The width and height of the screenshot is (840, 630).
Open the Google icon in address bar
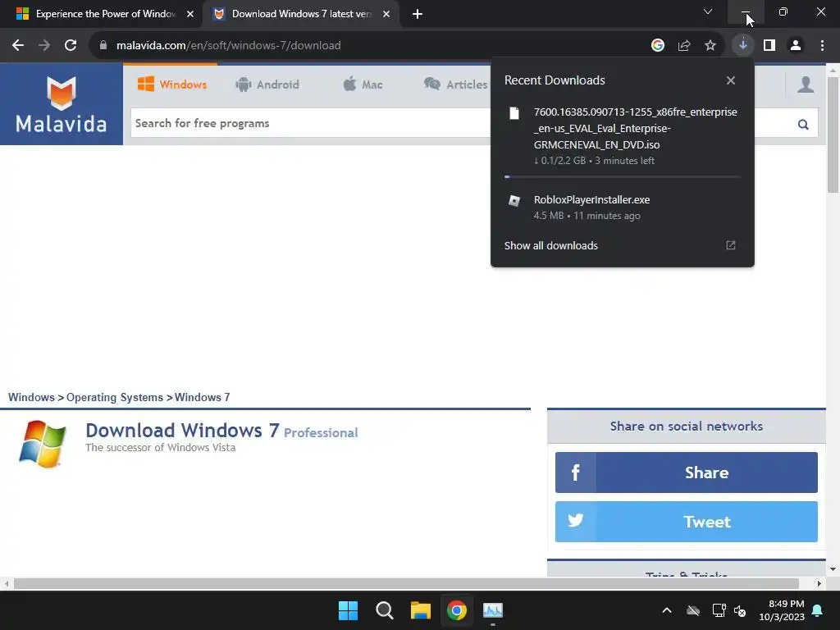[657, 46]
